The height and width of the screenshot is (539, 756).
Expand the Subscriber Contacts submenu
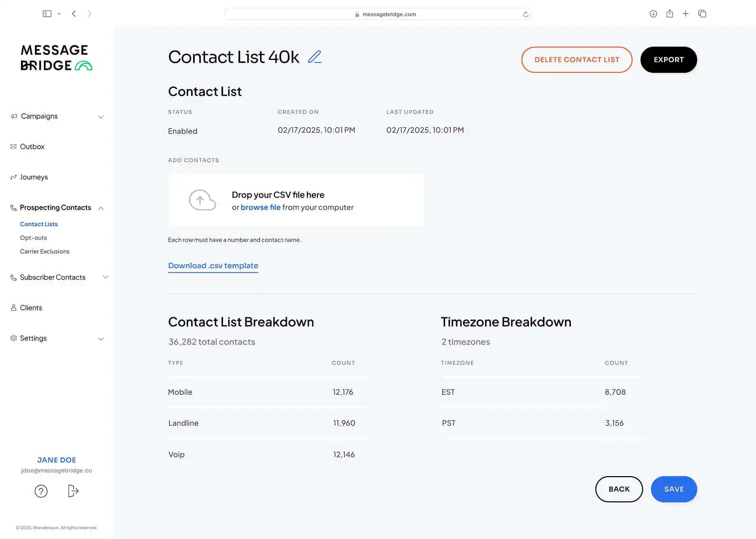click(x=105, y=277)
